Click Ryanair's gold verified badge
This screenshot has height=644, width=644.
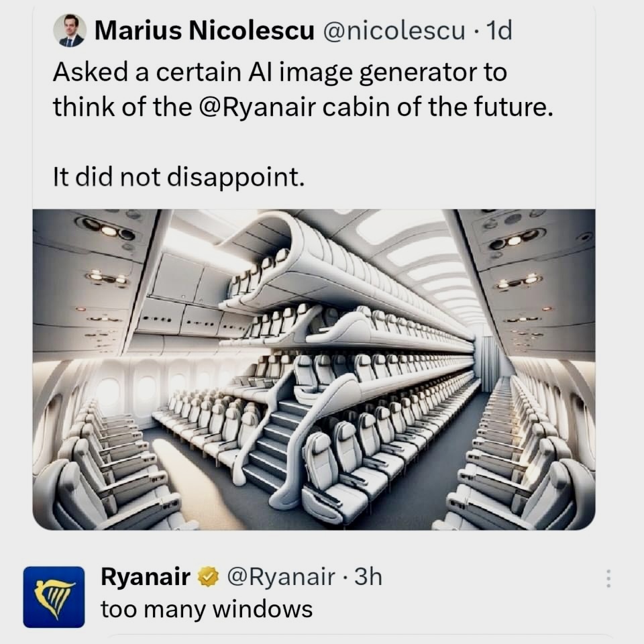[x=210, y=576]
